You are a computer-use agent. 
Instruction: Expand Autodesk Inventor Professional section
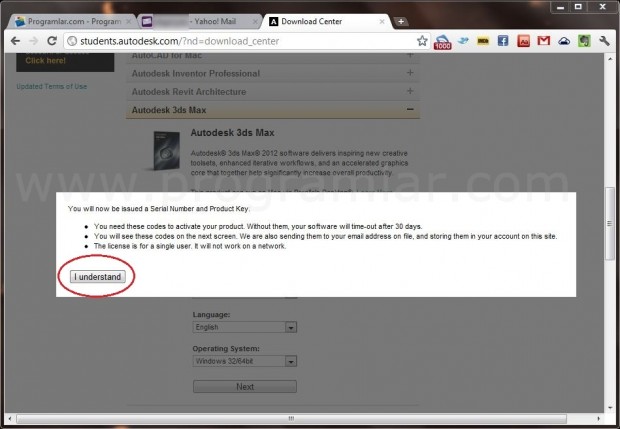tap(273, 73)
